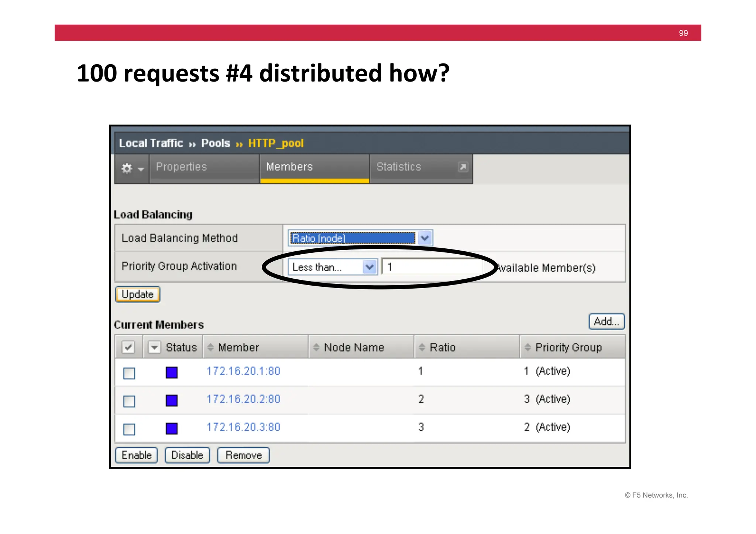Open member link 172.16.20.3:80

[x=243, y=427]
